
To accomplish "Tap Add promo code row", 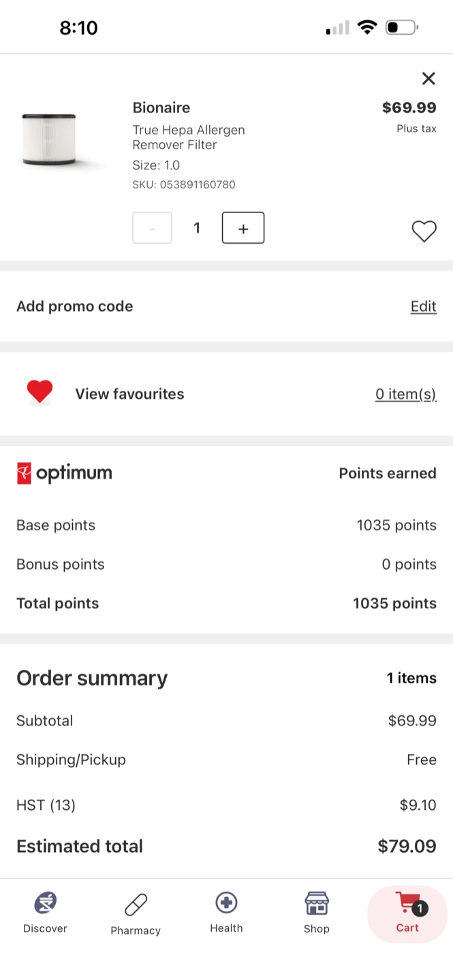I will point(226,306).
